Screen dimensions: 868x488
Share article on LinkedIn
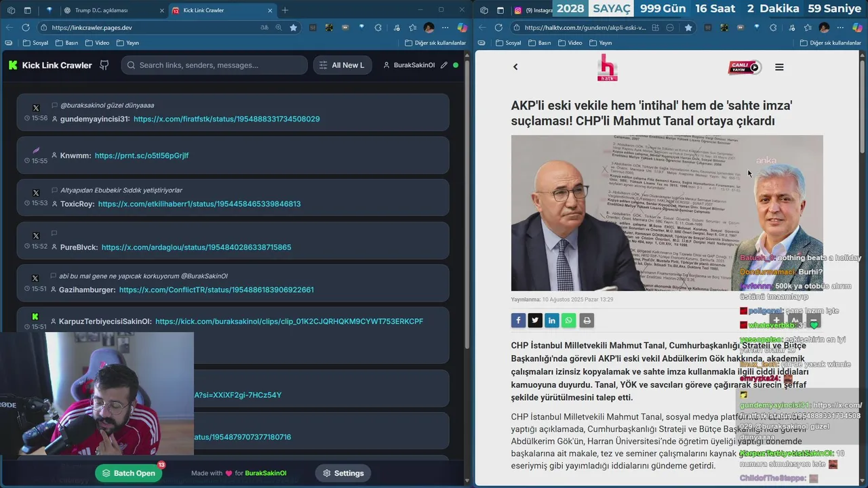click(x=552, y=321)
